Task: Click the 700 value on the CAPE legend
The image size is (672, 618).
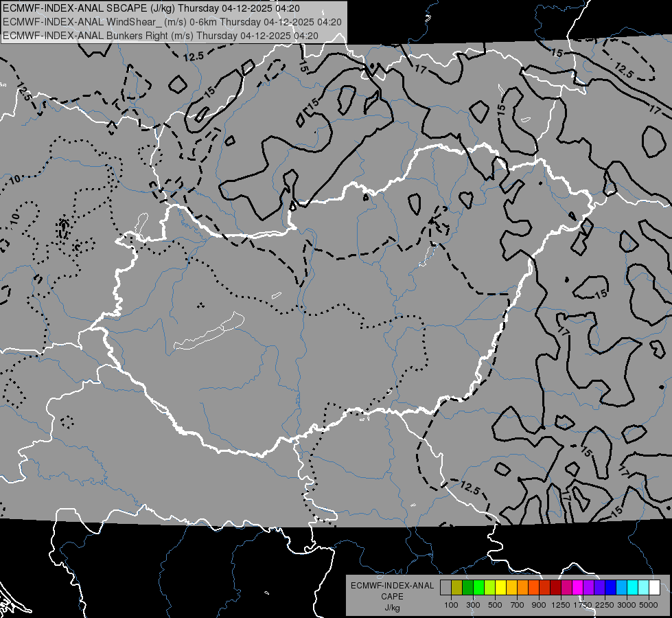Action: click(518, 605)
